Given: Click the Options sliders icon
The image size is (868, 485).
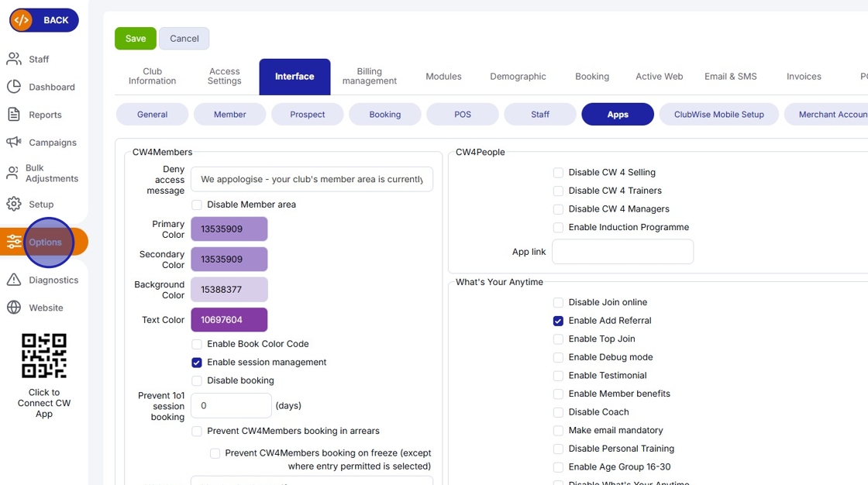Looking at the screenshot, I should (x=14, y=242).
